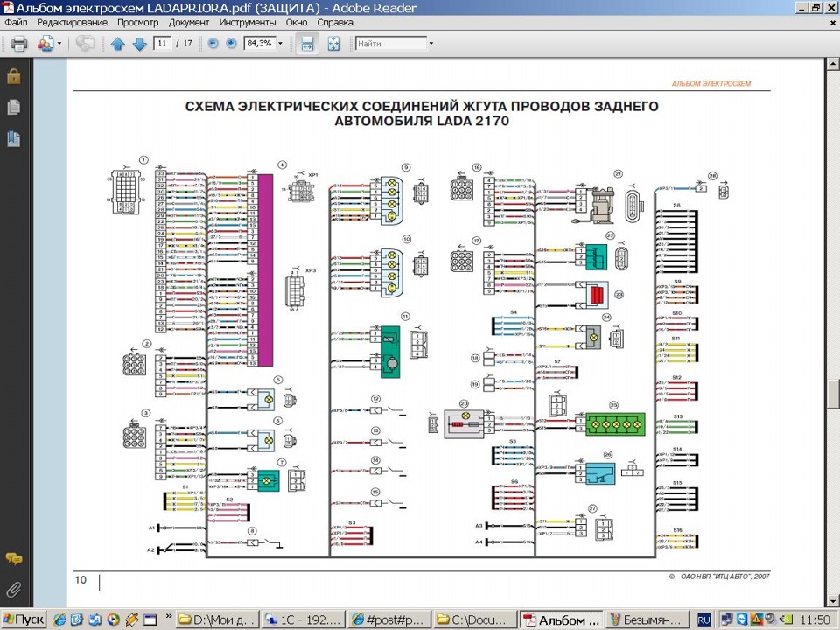Open the zoom level dropdown arrow

280,44
